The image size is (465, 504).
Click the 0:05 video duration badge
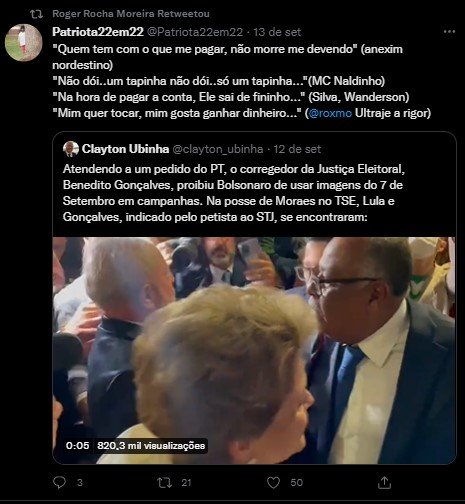pos(77,446)
